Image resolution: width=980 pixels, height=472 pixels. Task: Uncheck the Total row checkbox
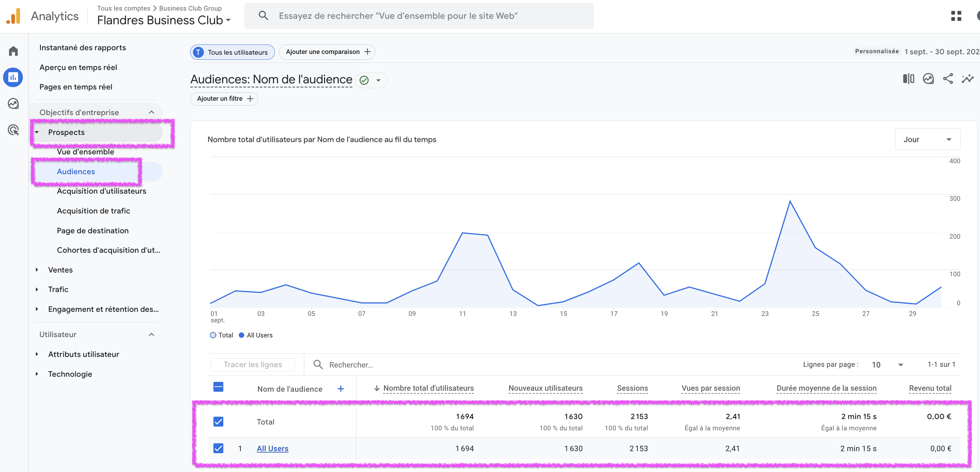click(219, 421)
